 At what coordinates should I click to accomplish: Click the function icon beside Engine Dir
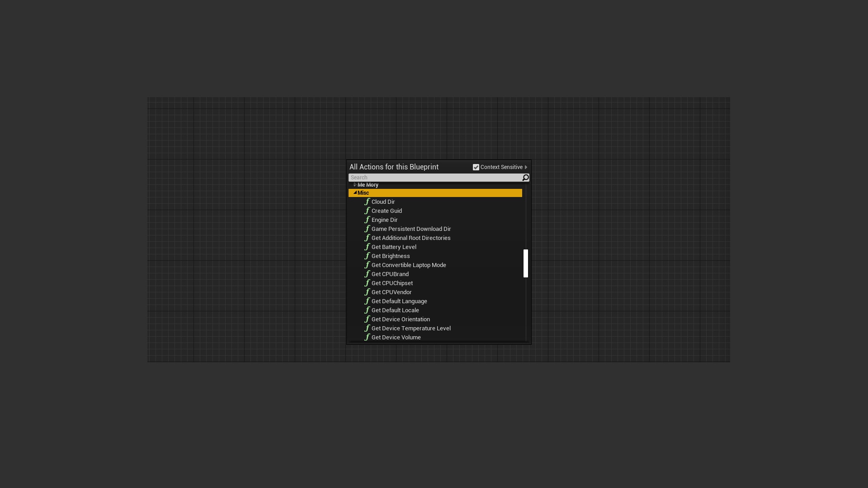(368, 220)
